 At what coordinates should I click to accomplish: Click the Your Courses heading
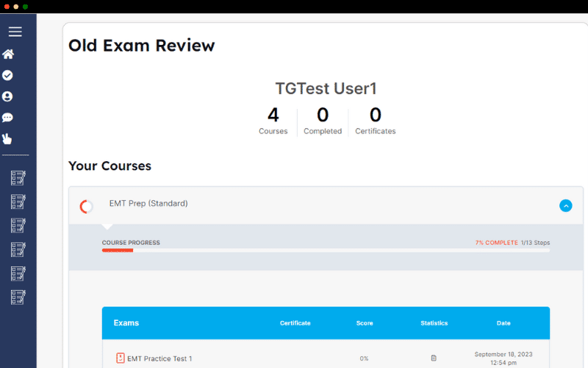[110, 166]
